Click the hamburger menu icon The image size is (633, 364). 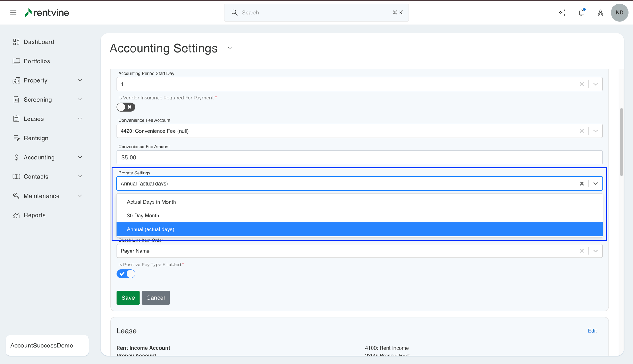[13, 13]
